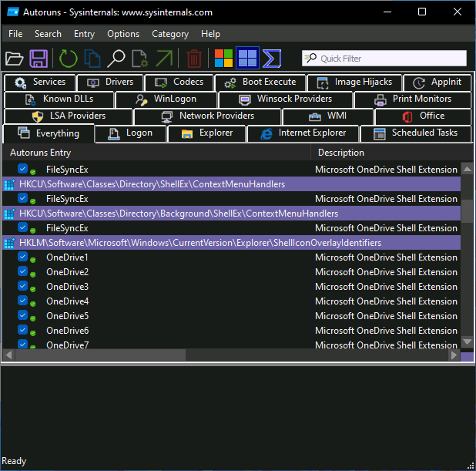This screenshot has width=476, height=471.
Task: Disable the OneDrive1 entry checkbox
Action: point(22,257)
